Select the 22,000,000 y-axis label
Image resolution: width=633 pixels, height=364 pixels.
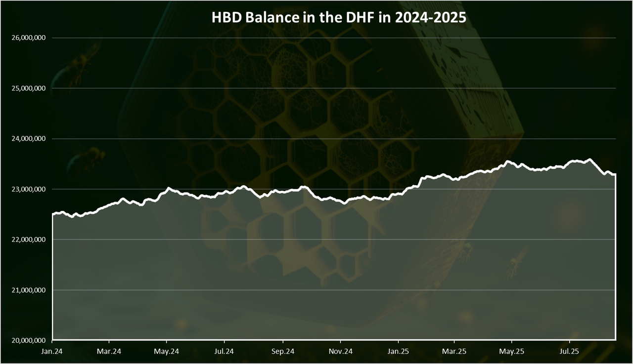[28, 240]
